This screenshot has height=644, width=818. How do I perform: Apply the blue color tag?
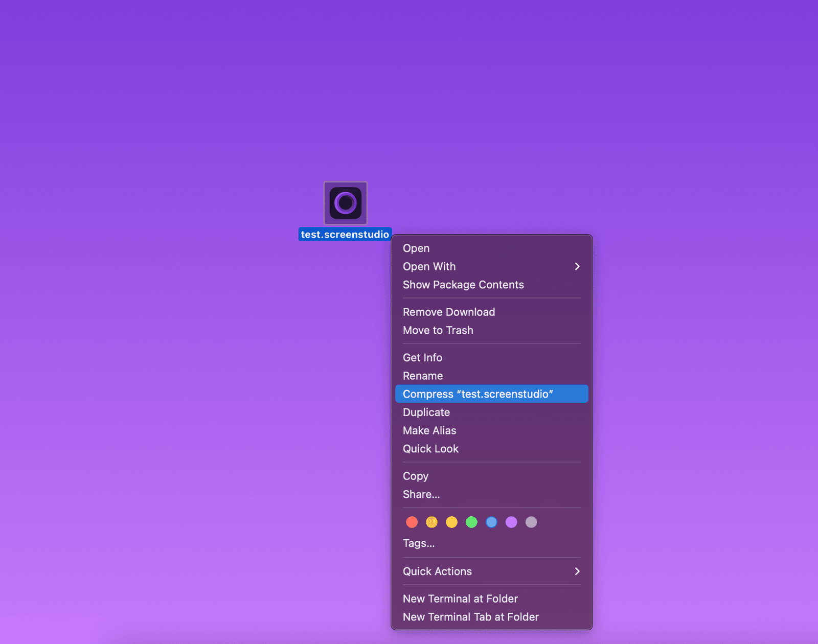click(x=491, y=522)
